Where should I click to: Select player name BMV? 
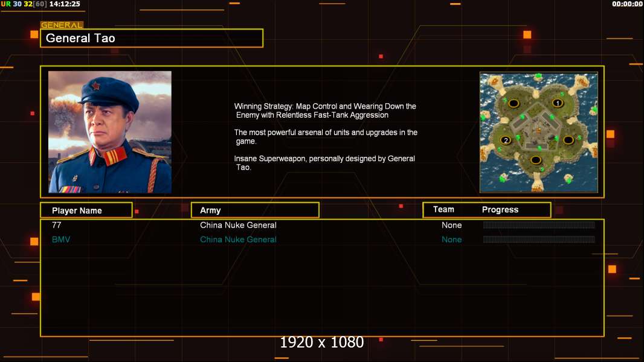pos(61,240)
